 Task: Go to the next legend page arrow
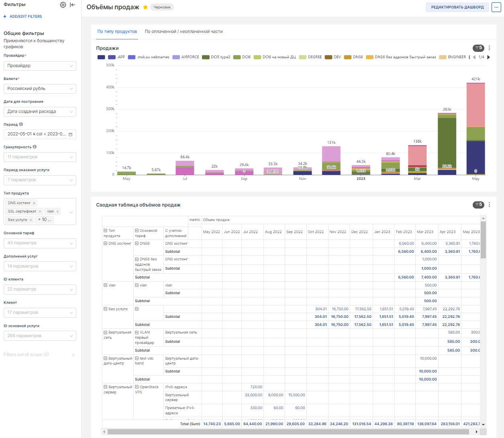[x=489, y=57]
